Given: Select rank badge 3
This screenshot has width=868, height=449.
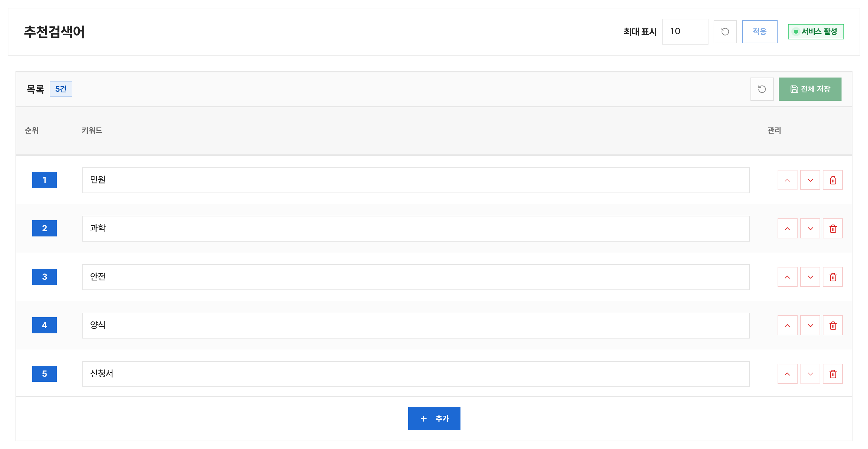Looking at the screenshot, I should point(45,277).
